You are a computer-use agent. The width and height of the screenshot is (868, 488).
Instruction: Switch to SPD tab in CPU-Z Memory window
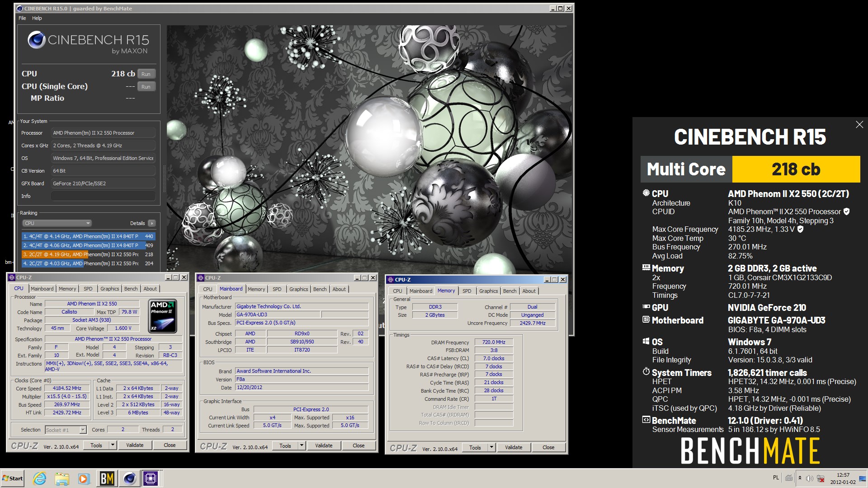pos(467,291)
